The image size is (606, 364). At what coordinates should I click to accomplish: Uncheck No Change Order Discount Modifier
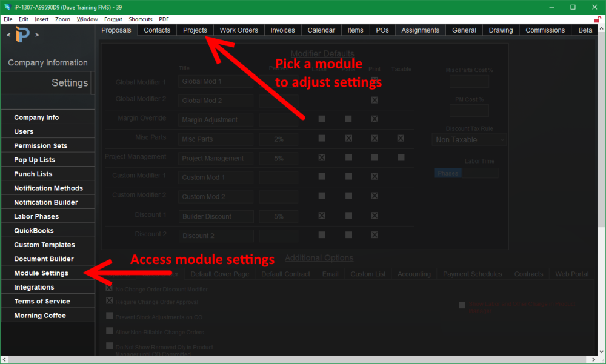[x=110, y=289]
